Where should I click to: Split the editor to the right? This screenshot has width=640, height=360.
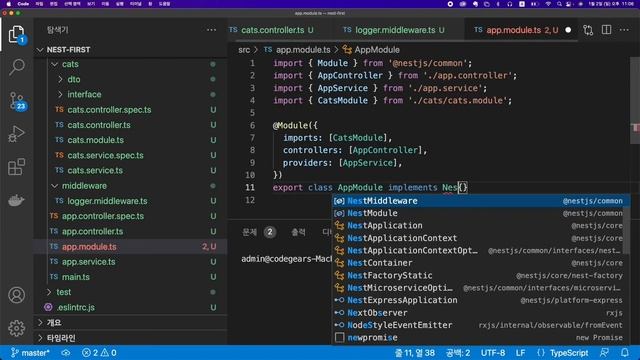coord(607,30)
